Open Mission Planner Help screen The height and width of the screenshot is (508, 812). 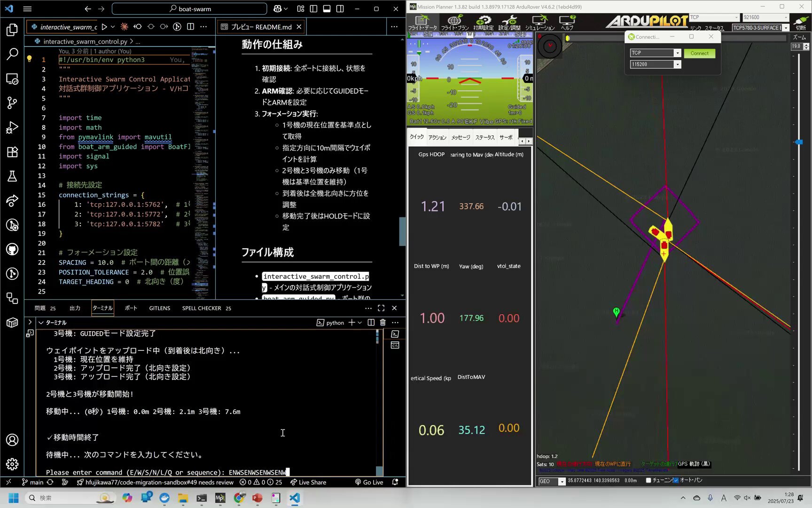(x=567, y=22)
